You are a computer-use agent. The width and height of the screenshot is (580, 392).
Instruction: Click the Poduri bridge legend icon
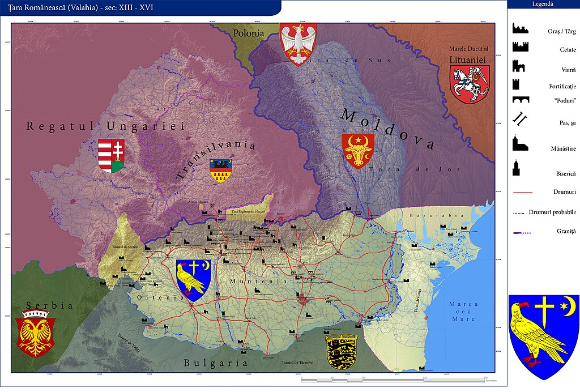coord(521,100)
